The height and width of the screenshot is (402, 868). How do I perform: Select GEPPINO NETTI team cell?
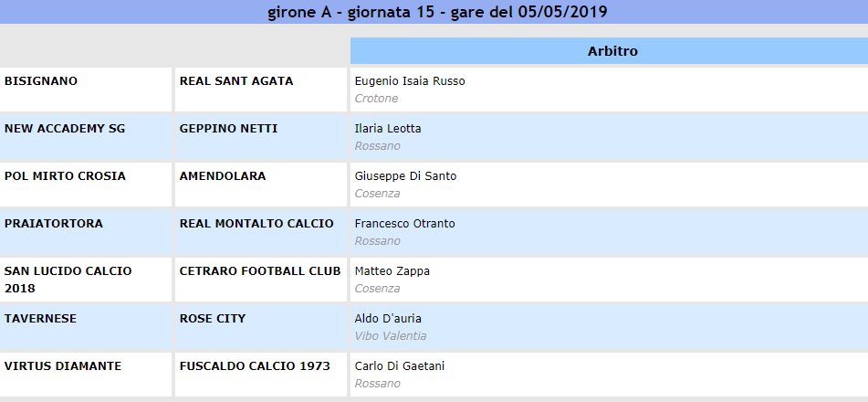pos(228,129)
